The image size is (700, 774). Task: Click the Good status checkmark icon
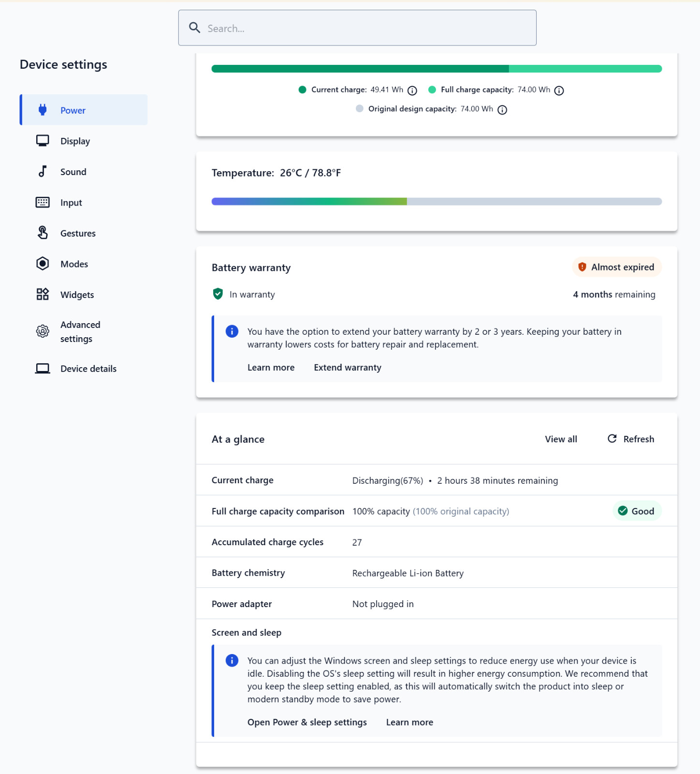click(x=623, y=511)
